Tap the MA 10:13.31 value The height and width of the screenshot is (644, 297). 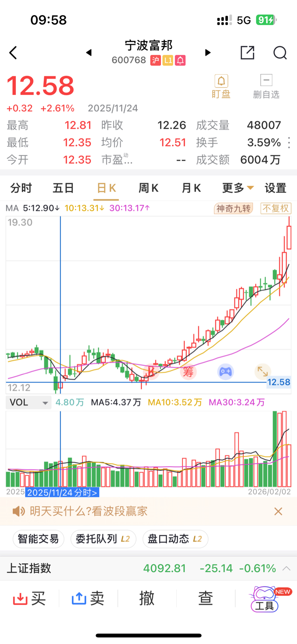tap(84, 208)
